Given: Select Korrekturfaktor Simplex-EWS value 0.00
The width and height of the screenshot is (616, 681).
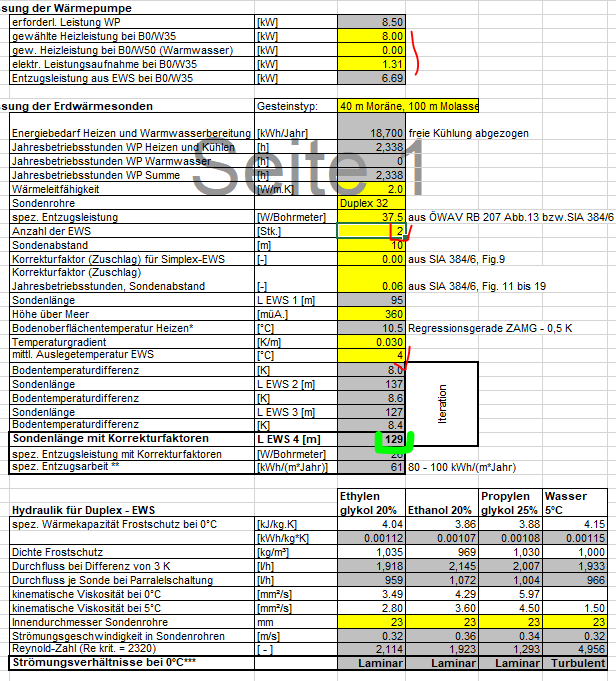Looking at the screenshot, I should click(x=371, y=259).
